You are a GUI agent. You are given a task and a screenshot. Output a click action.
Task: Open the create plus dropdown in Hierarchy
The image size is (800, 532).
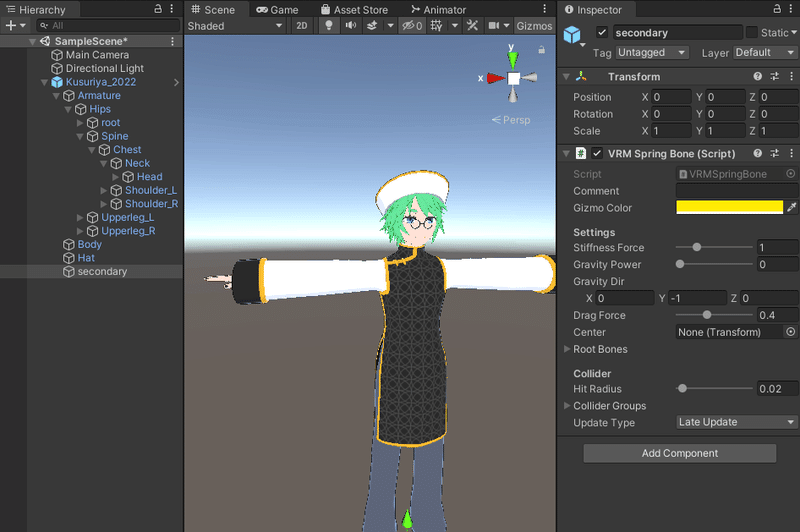click(15, 25)
